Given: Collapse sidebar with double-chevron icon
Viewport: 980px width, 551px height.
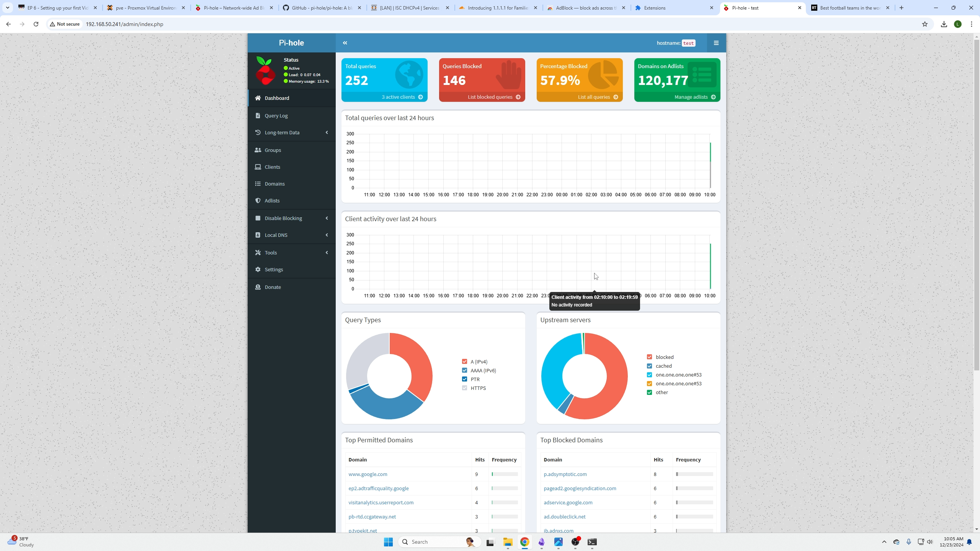Looking at the screenshot, I should (x=345, y=43).
